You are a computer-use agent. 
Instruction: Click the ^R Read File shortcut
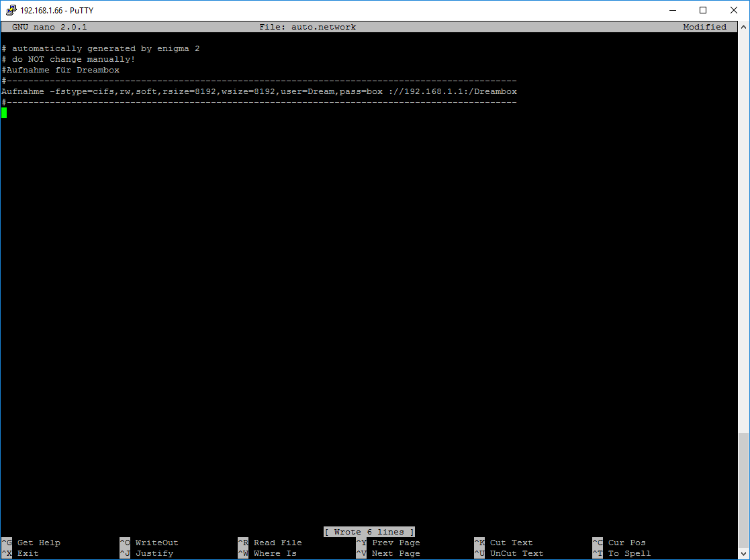[270, 543]
